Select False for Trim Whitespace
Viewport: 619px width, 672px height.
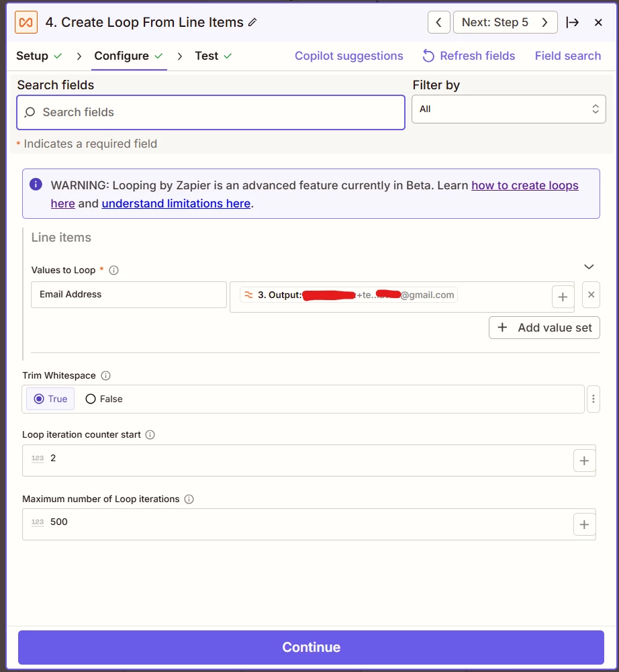coord(104,399)
